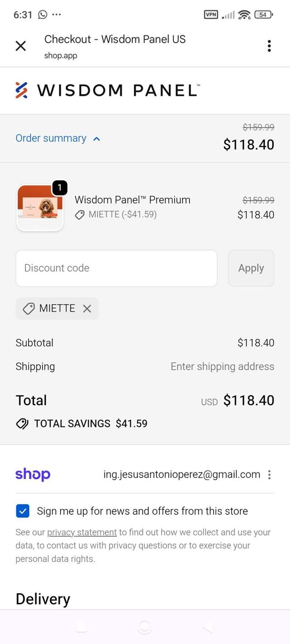
Task: Close the checkout browser tab
Action: click(x=21, y=46)
